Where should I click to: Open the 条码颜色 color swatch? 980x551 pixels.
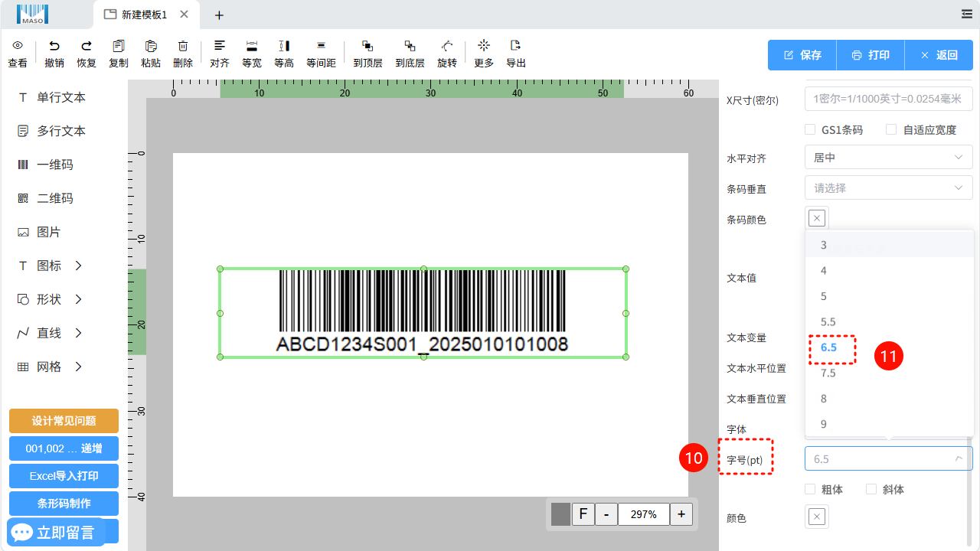pos(817,218)
